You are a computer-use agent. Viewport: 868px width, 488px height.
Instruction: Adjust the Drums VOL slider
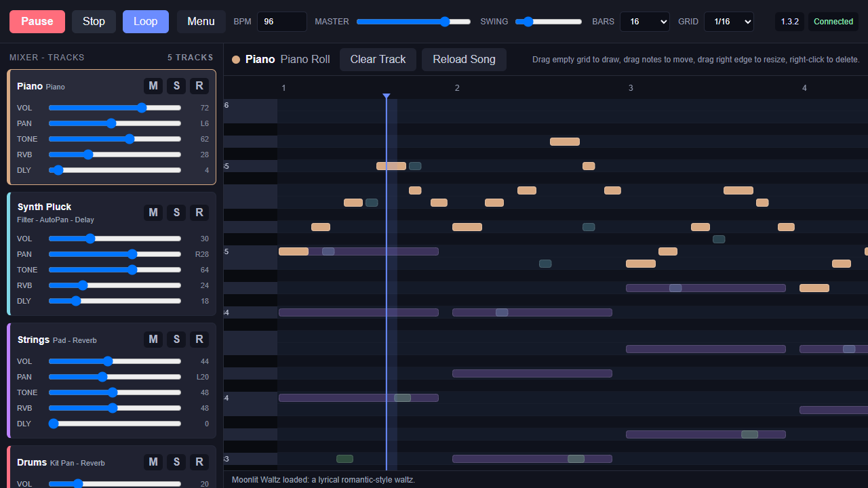(115, 484)
